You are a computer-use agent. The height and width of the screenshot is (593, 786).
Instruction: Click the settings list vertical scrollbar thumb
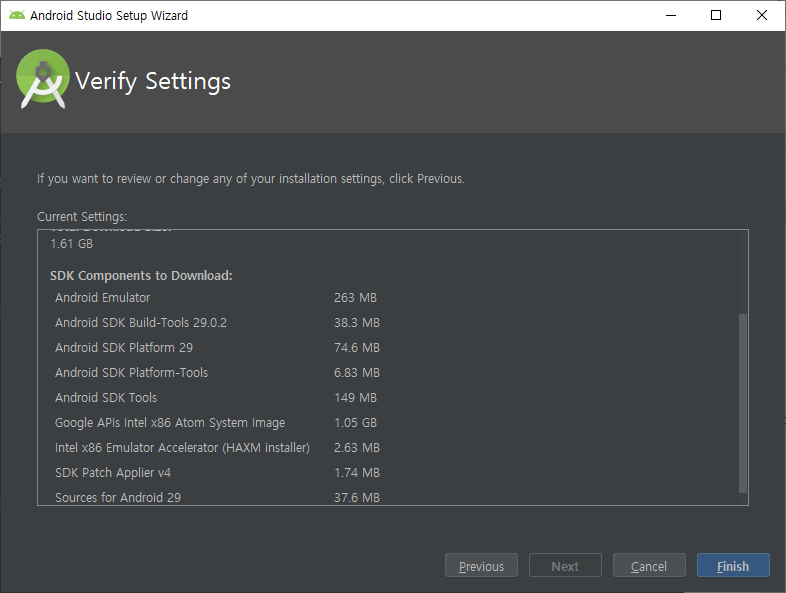pyautogui.click(x=743, y=403)
